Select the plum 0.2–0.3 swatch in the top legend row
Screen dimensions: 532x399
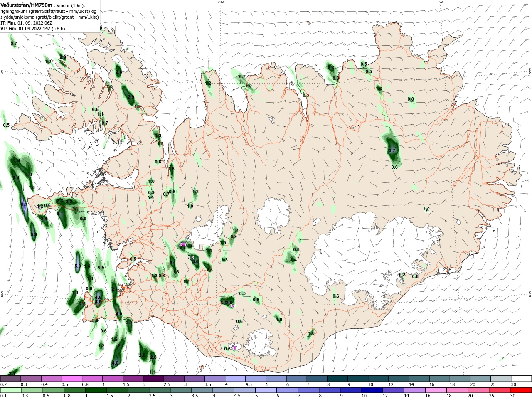(10, 379)
